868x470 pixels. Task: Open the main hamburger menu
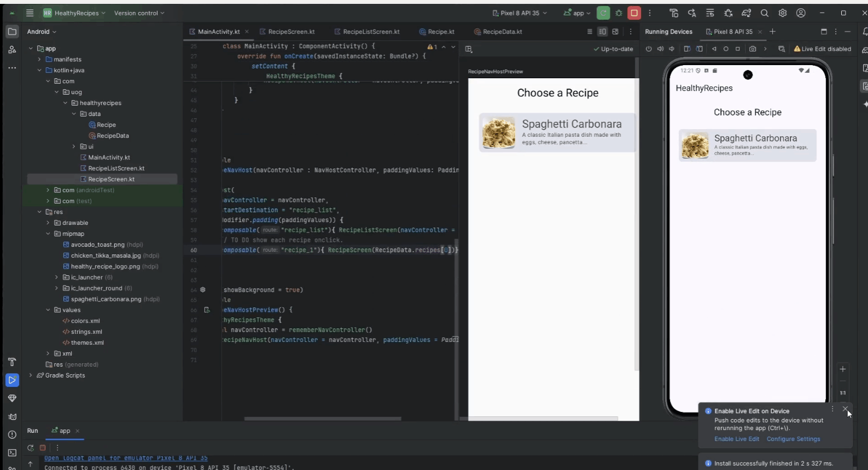[30, 13]
